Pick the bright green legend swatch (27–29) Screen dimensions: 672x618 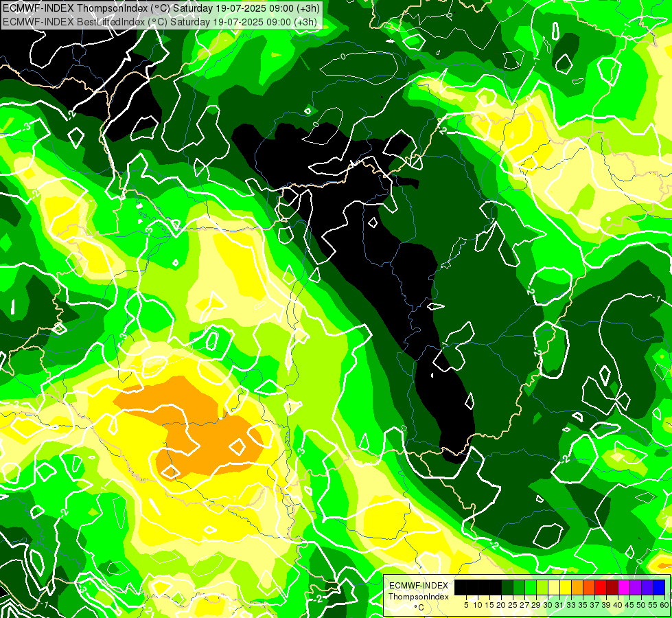point(531,587)
